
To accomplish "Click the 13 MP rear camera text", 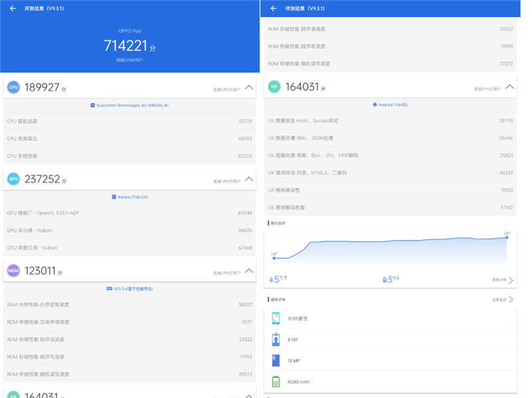I will coord(294,361).
